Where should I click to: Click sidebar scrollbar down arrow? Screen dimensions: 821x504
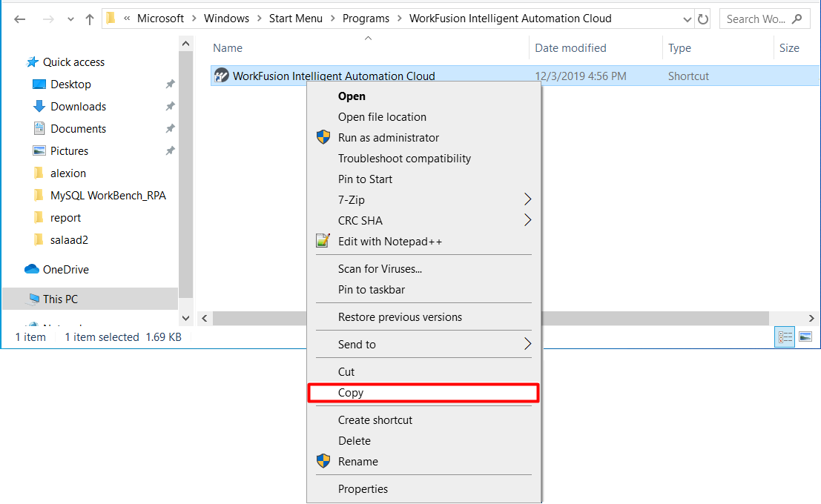(186, 318)
